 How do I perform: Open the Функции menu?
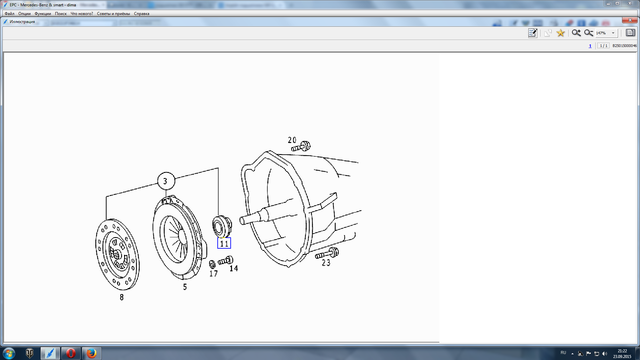43,13
